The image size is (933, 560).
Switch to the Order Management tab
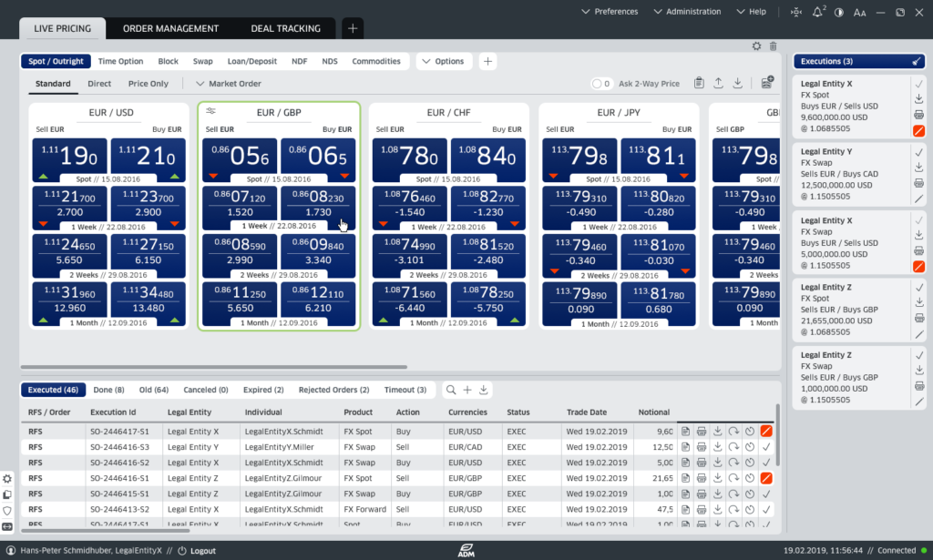point(170,28)
